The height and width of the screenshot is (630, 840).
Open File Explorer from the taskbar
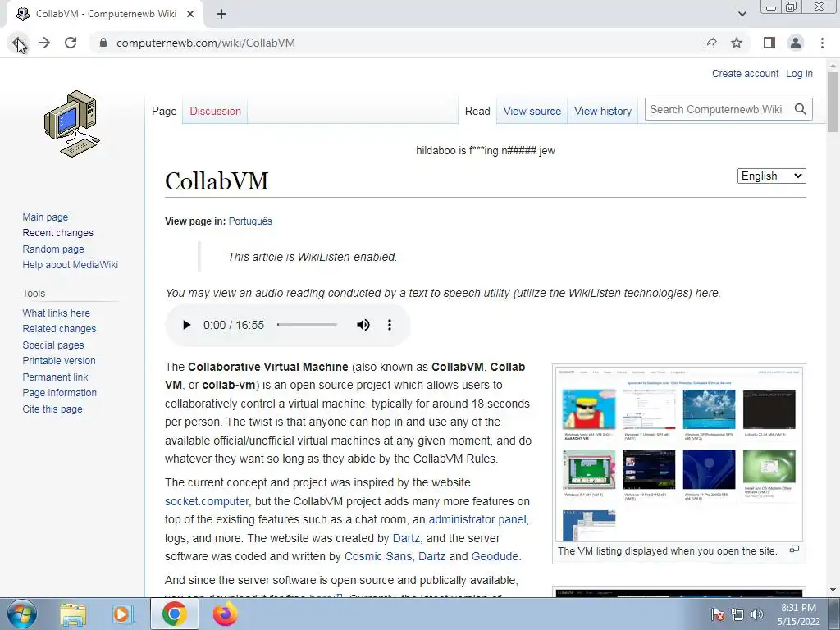[73, 614]
